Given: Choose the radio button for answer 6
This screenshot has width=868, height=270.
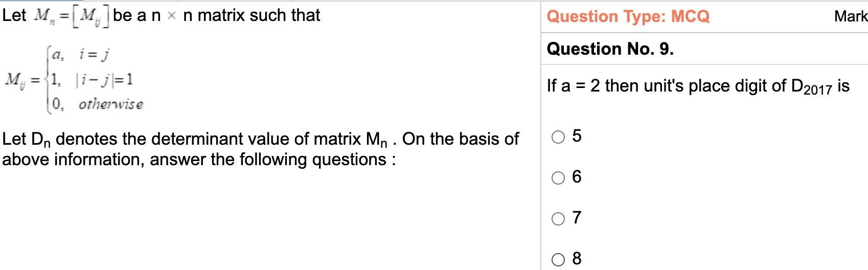Looking at the screenshot, I should coord(558,177).
